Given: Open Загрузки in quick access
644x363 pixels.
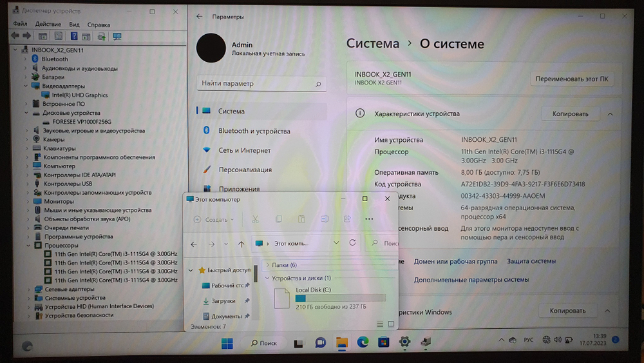Looking at the screenshot, I should pos(223,301).
